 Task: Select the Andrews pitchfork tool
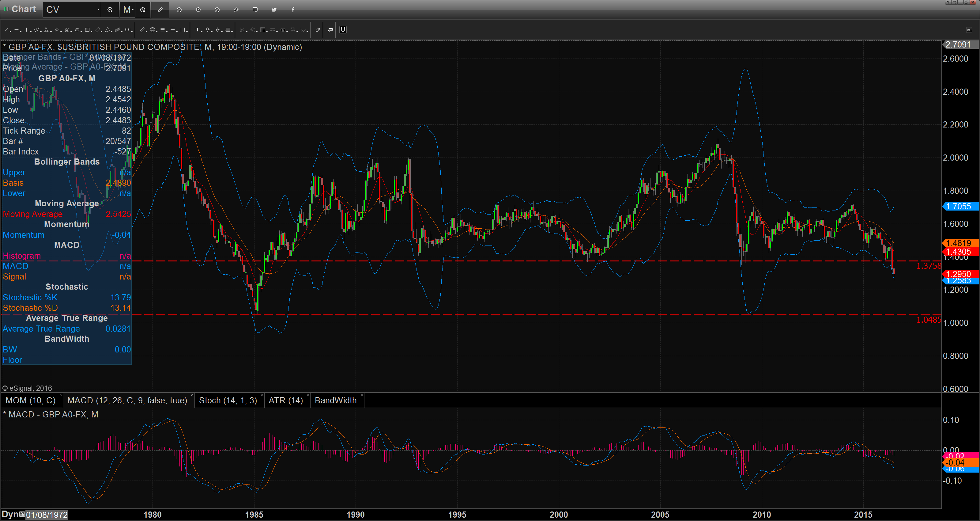point(57,30)
